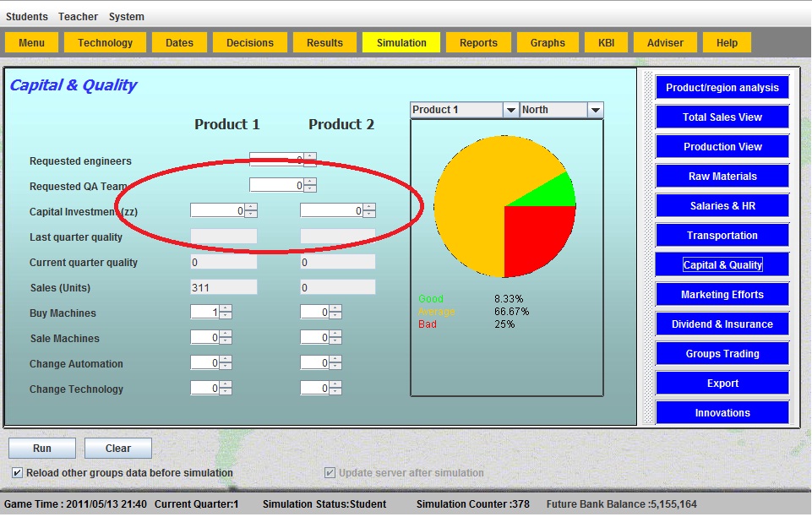Expand the North region dropdown
Viewport: 812px width, 517px height.
[595, 111]
